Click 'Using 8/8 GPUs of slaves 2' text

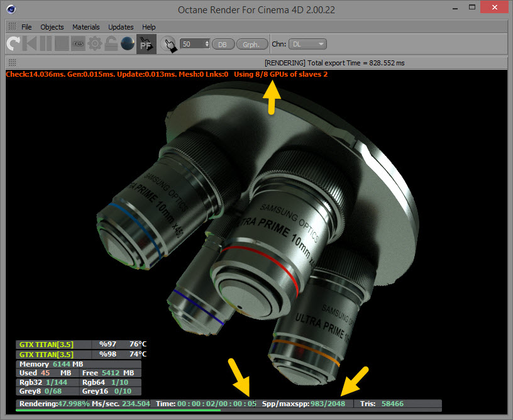[281, 74]
